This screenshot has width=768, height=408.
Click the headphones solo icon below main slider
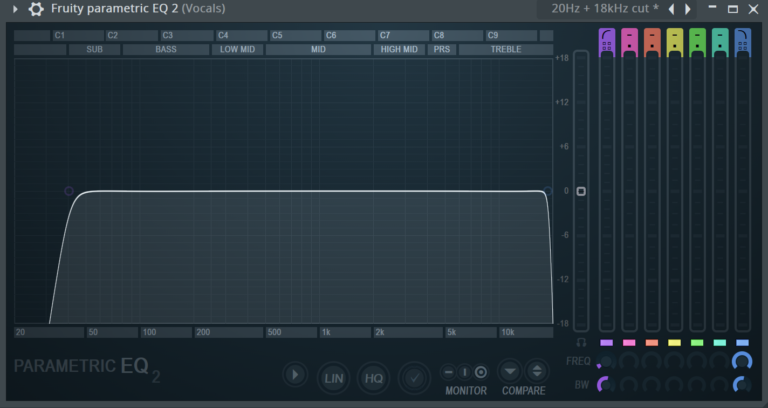[x=581, y=342]
